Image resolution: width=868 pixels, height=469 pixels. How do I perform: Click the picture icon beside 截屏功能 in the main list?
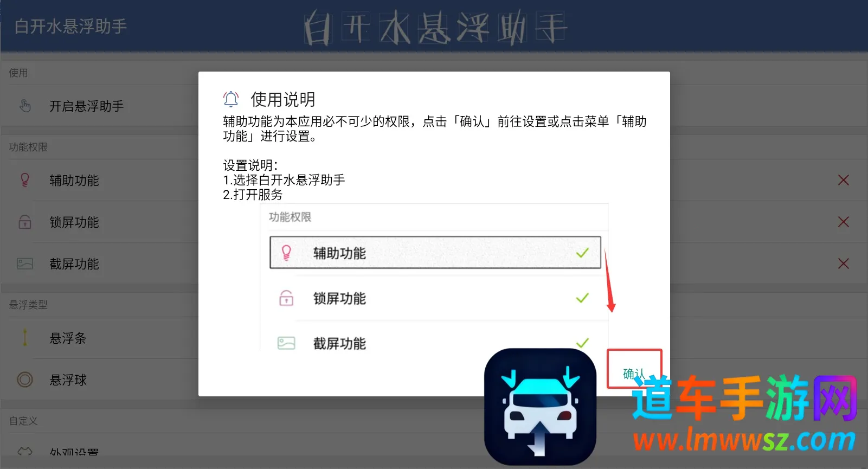point(25,264)
